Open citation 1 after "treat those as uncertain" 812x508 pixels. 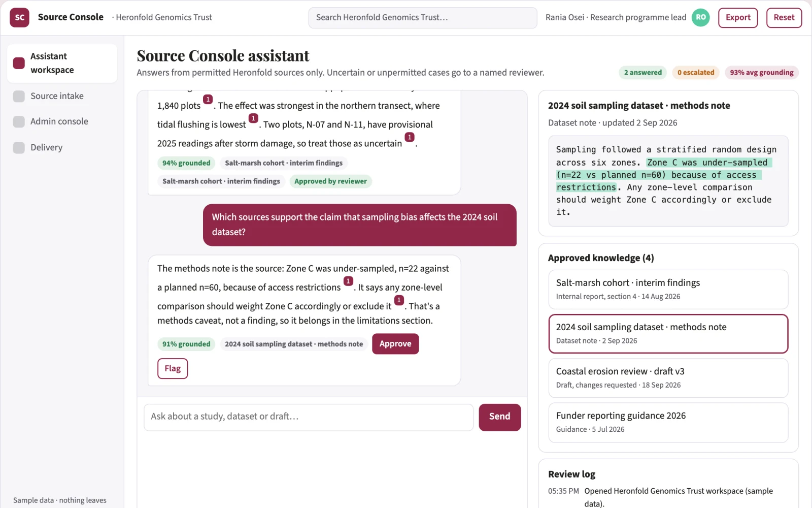coord(410,137)
